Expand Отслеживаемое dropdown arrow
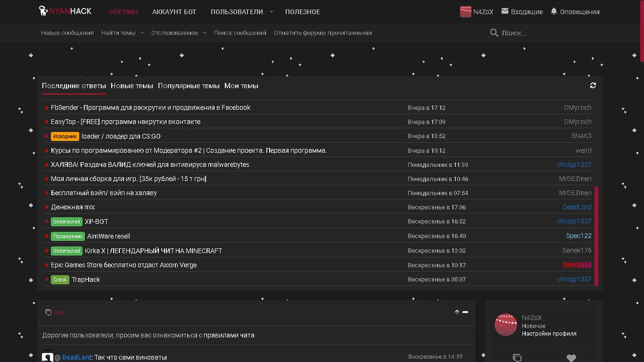Screen dimensions: 644x362 click(x=204, y=33)
